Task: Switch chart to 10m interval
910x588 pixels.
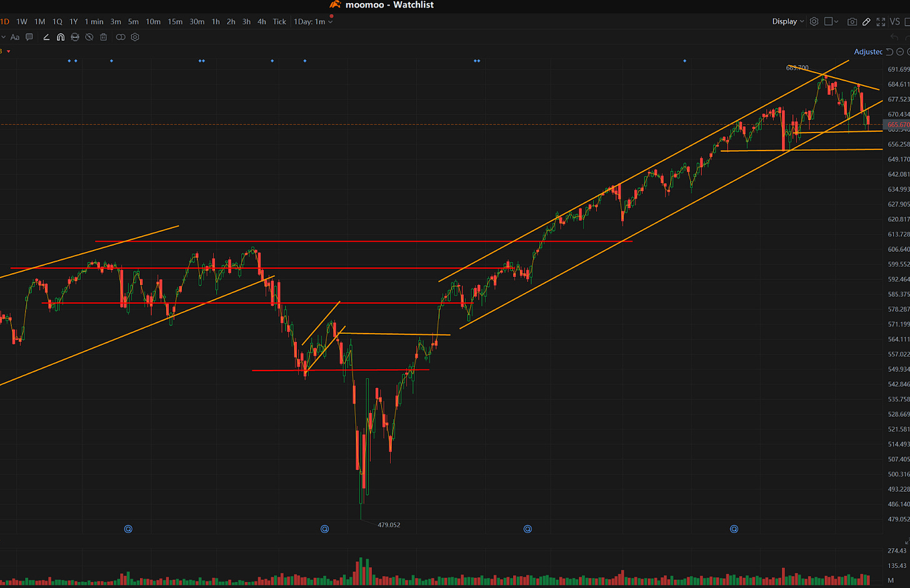Action: click(x=153, y=22)
